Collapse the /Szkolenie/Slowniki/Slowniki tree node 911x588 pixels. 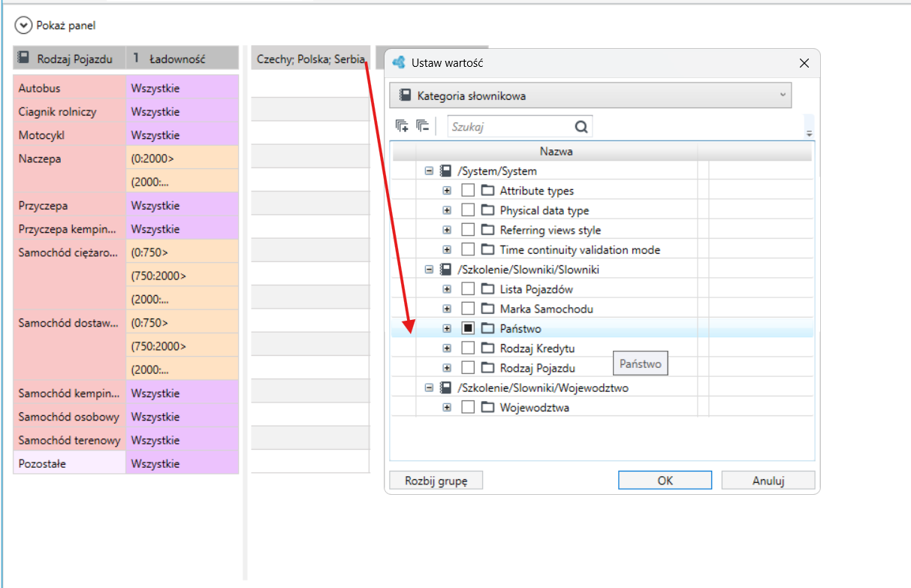pyautogui.click(x=429, y=270)
